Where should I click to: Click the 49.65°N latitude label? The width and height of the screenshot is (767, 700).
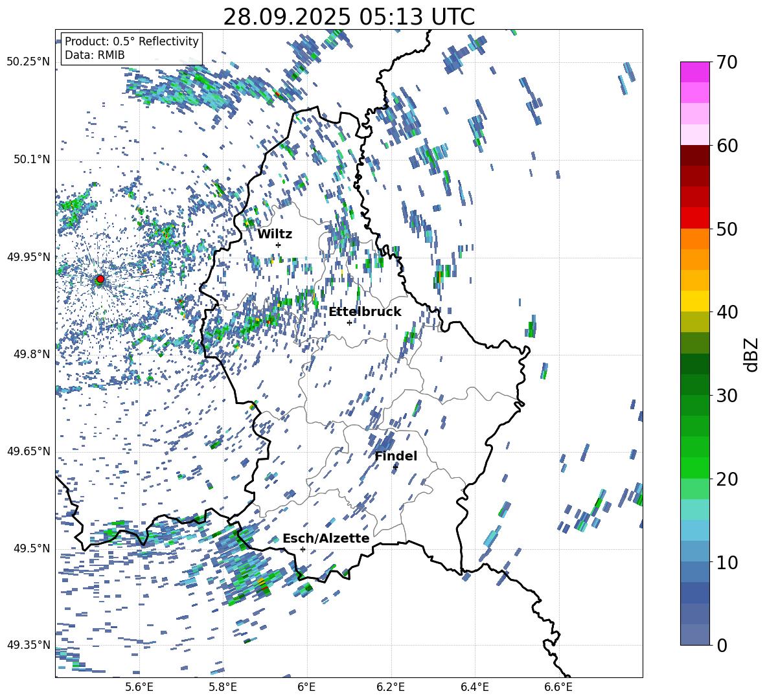tap(29, 451)
